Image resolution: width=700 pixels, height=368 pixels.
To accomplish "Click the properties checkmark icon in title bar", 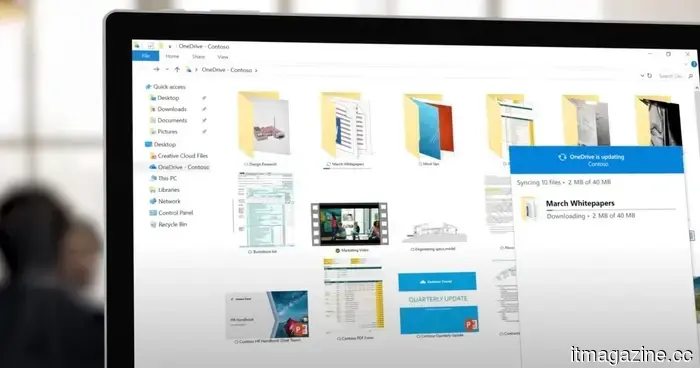I will [150, 46].
